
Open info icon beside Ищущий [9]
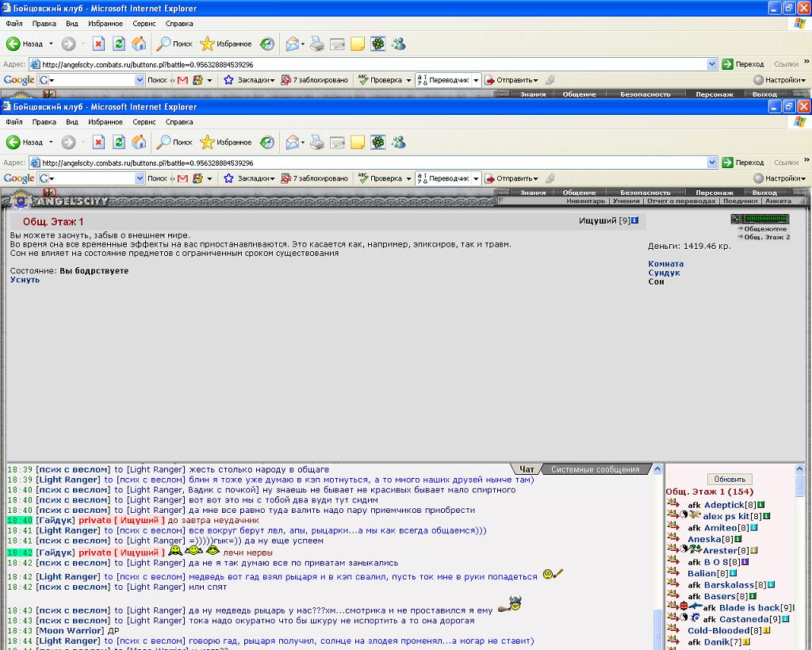635,220
